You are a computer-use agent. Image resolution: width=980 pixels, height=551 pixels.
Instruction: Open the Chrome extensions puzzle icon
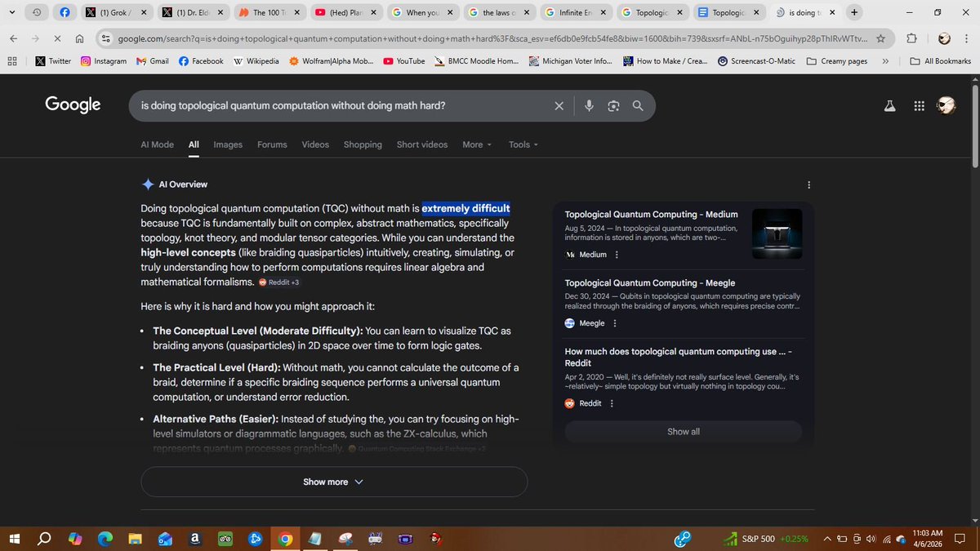[x=911, y=38]
